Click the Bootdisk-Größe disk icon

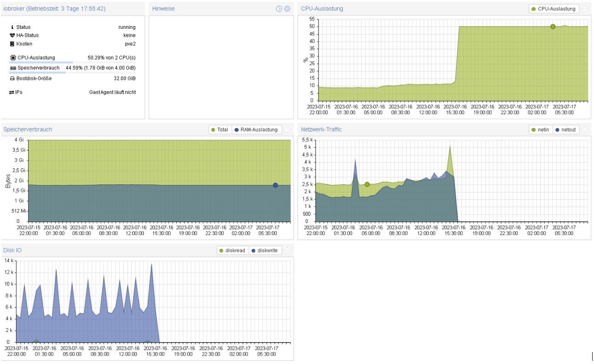[x=12, y=78]
